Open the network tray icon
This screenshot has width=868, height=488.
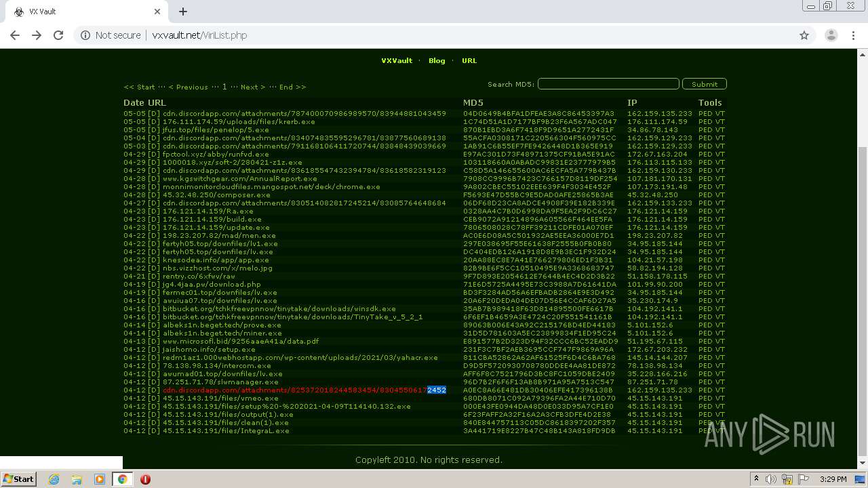click(787, 479)
